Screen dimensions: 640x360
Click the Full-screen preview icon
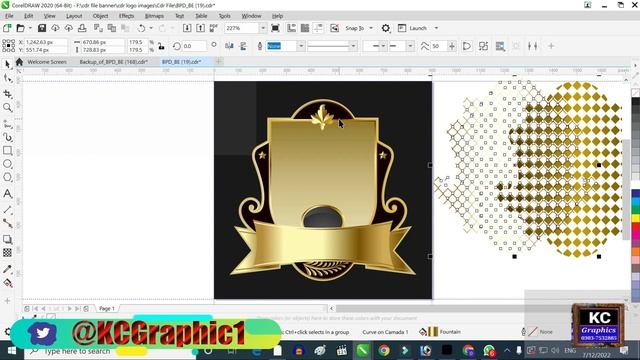(276, 28)
